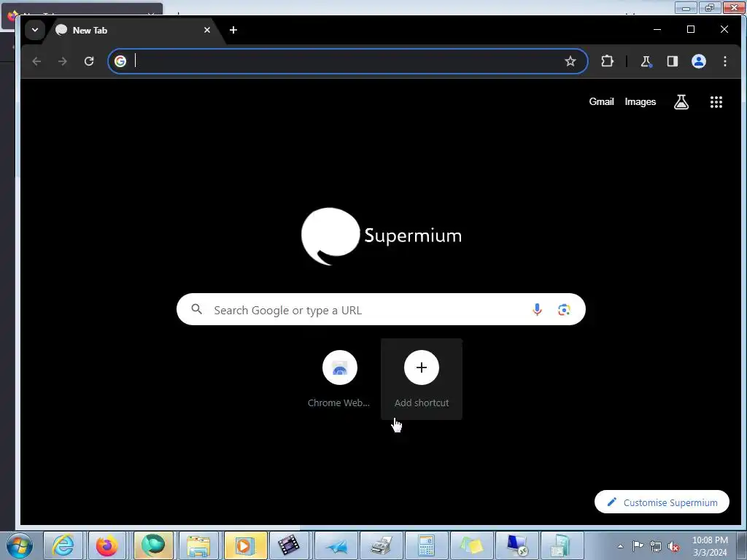Click the Search Google or type a URL box
The image size is (747, 560).
pyautogui.click(x=381, y=309)
